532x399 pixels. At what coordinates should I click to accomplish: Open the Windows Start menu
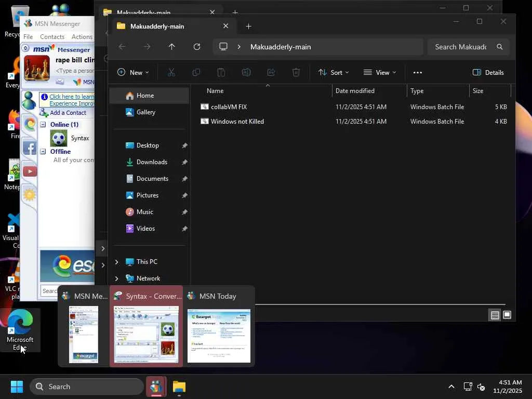coord(17,387)
